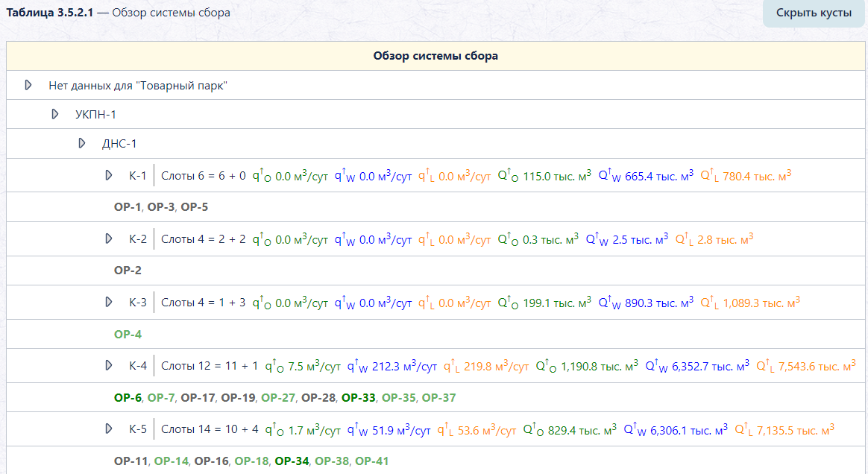Image resolution: width=868 pixels, height=474 pixels.
Task: Open well OP-6 in K-4 list
Action: (128, 398)
